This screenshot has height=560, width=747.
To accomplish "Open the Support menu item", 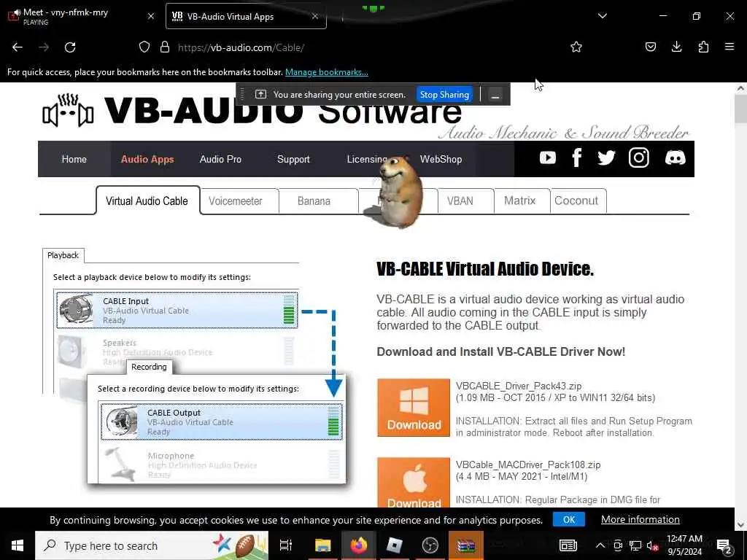I will click(293, 159).
